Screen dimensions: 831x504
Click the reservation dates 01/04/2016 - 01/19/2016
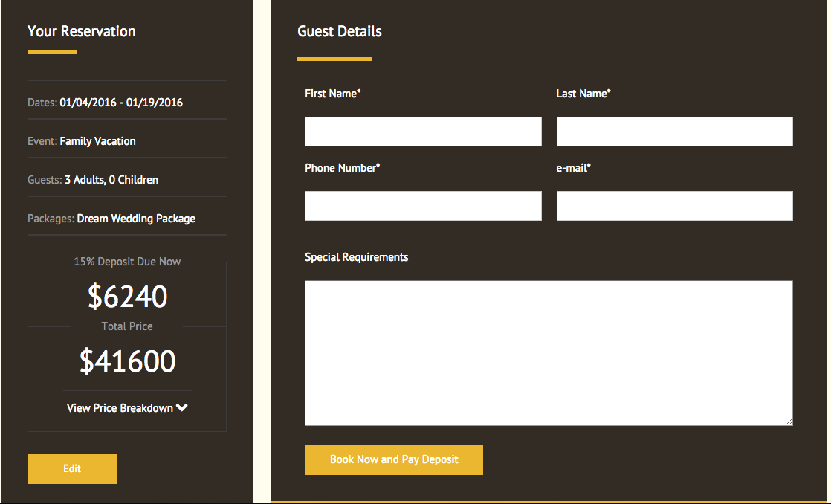pos(121,103)
